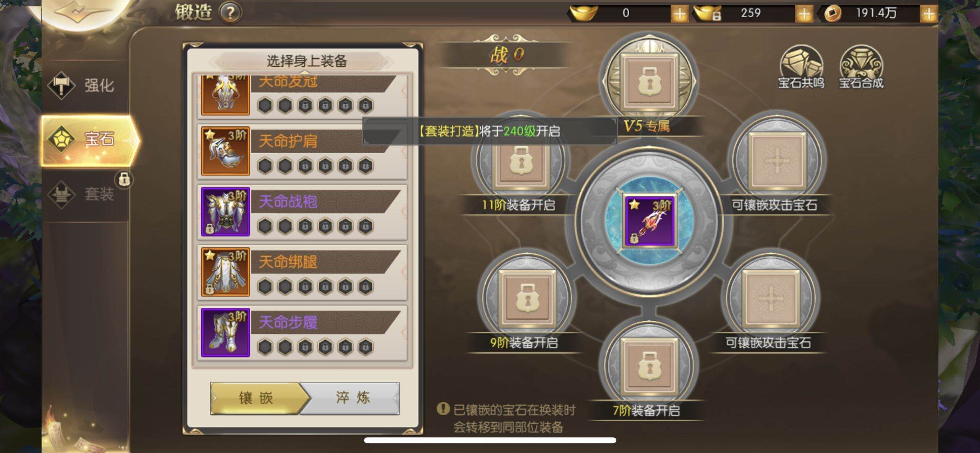
Task: Add gold ingots with the first plus icon
Action: click(679, 13)
